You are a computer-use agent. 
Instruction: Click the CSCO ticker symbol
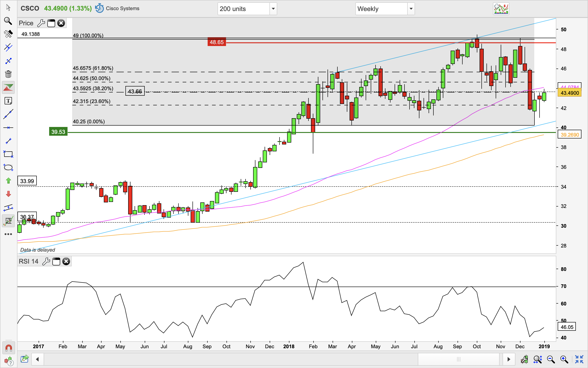pyautogui.click(x=30, y=8)
